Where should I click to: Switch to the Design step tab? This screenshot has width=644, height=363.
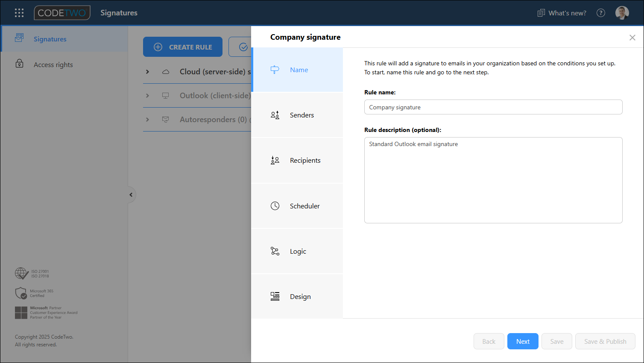(297, 296)
